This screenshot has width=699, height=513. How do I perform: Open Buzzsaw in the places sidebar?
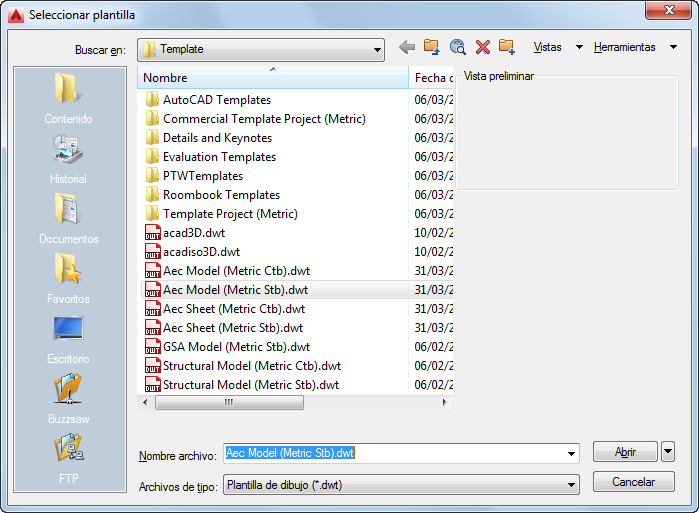[x=68, y=399]
